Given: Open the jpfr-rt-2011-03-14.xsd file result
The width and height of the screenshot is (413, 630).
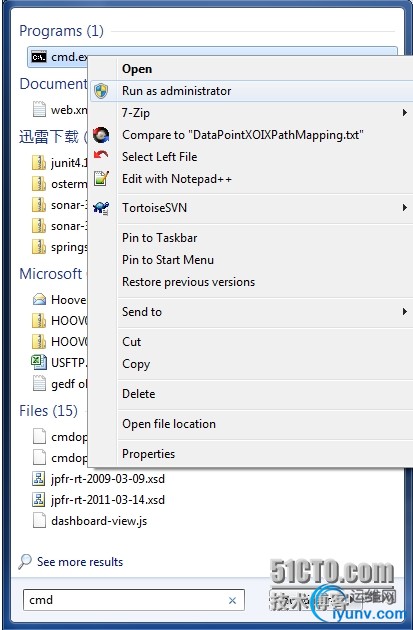Looking at the screenshot, I should tap(108, 499).
